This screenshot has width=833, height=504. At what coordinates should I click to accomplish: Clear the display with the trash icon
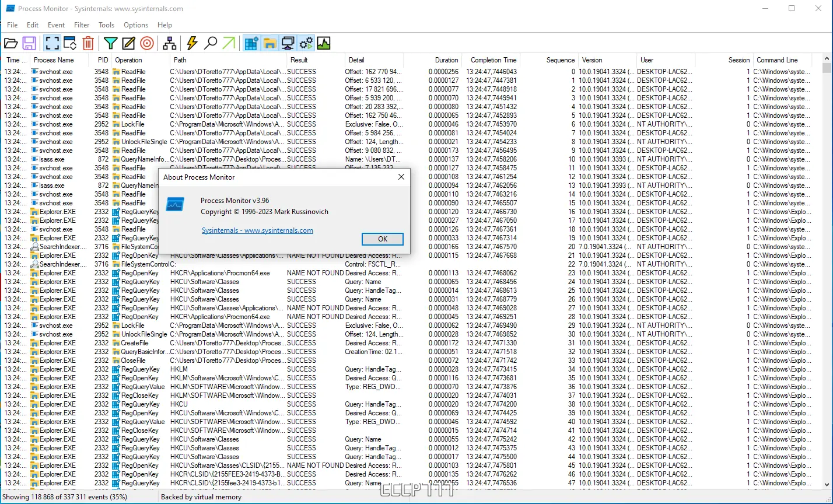(x=88, y=43)
